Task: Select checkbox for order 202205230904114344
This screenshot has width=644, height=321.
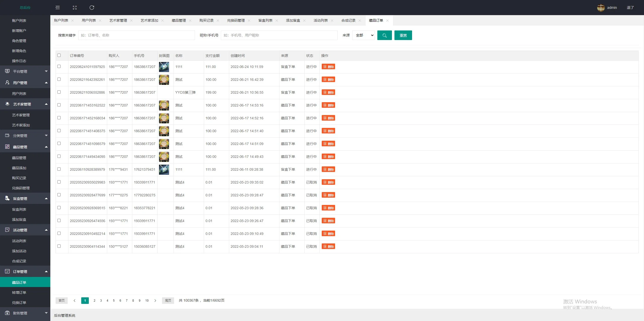Action: pyautogui.click(x=59, y=246)
